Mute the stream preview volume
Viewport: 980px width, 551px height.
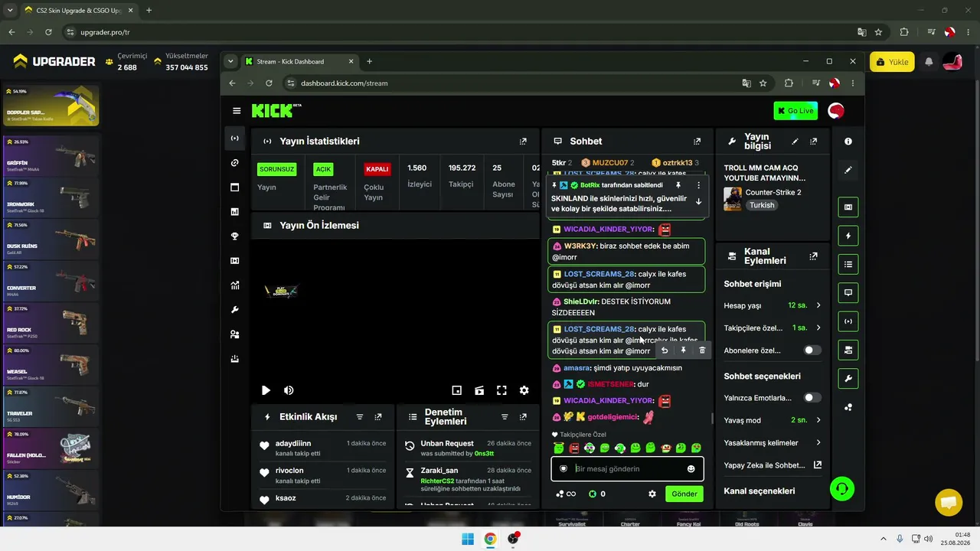click(x=289, y=390)
